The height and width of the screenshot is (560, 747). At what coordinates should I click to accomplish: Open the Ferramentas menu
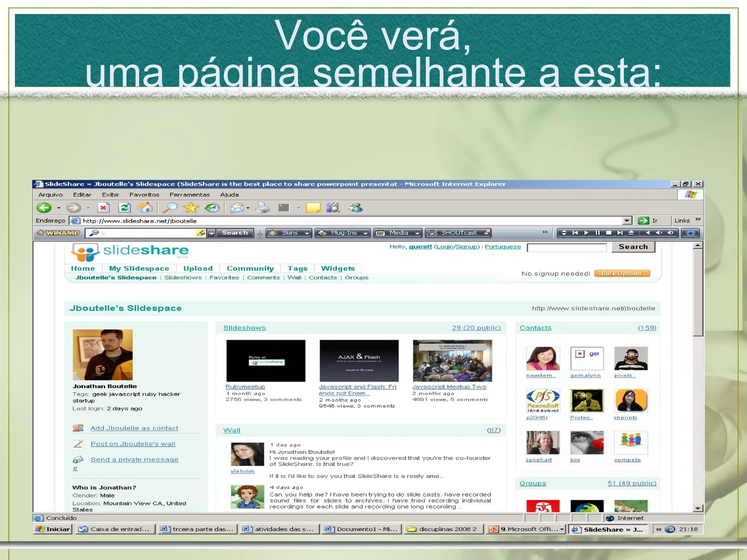tap(190, 195)
